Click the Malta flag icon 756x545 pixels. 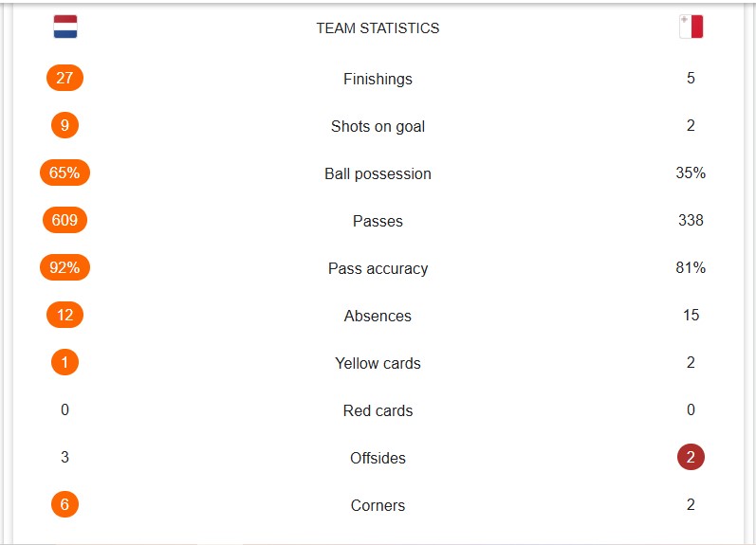[x=691, y=27]
